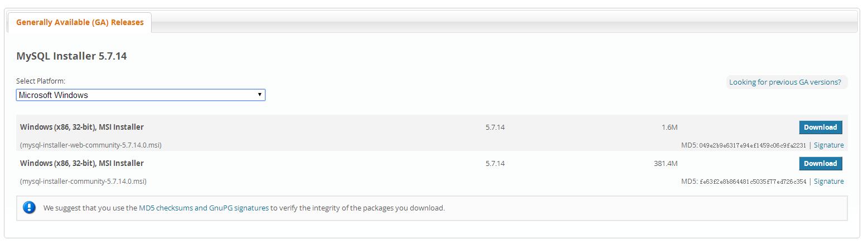868x245 pixels.
Task: Click the blue information exclamation icon
Action: click(x=29, y=208)
